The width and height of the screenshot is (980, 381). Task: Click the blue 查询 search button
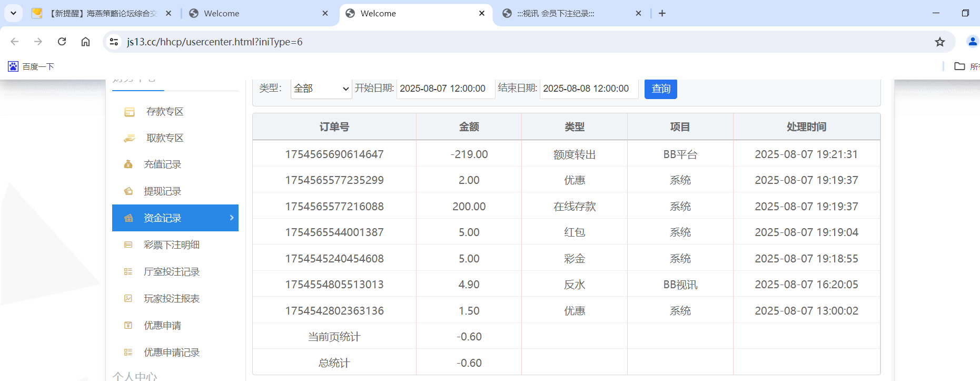point(661,89)
